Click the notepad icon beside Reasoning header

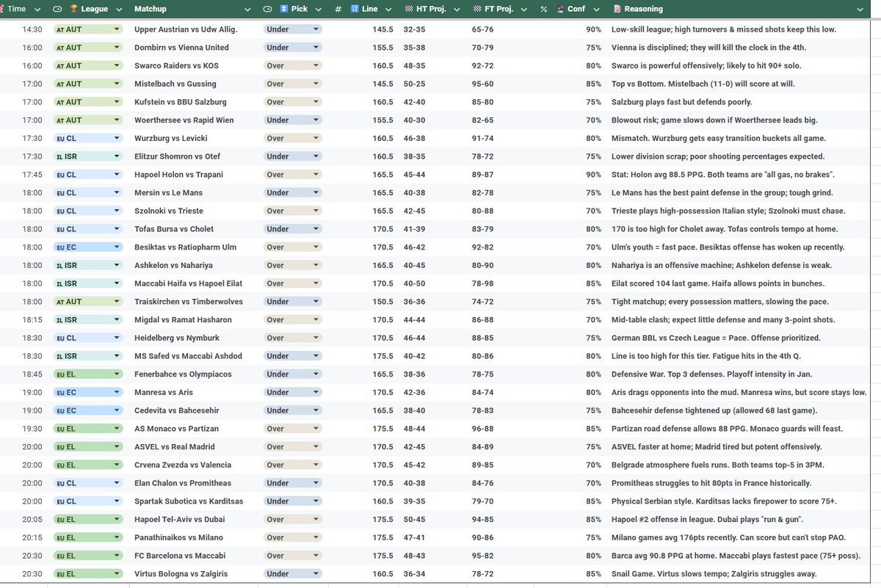point(617,9)
